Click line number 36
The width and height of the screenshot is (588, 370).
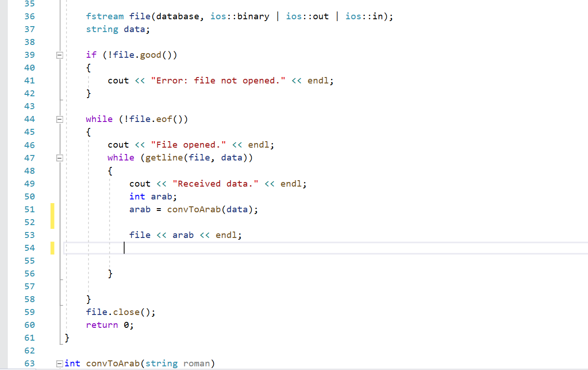[29, 16]
